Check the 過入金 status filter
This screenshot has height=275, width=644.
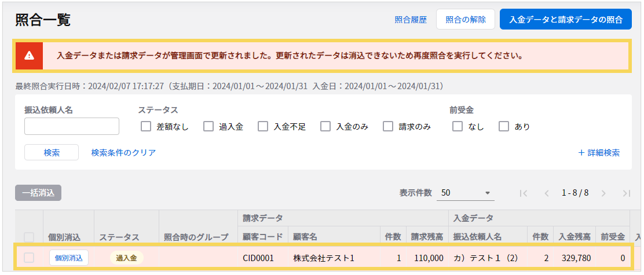tap(208, 126)
